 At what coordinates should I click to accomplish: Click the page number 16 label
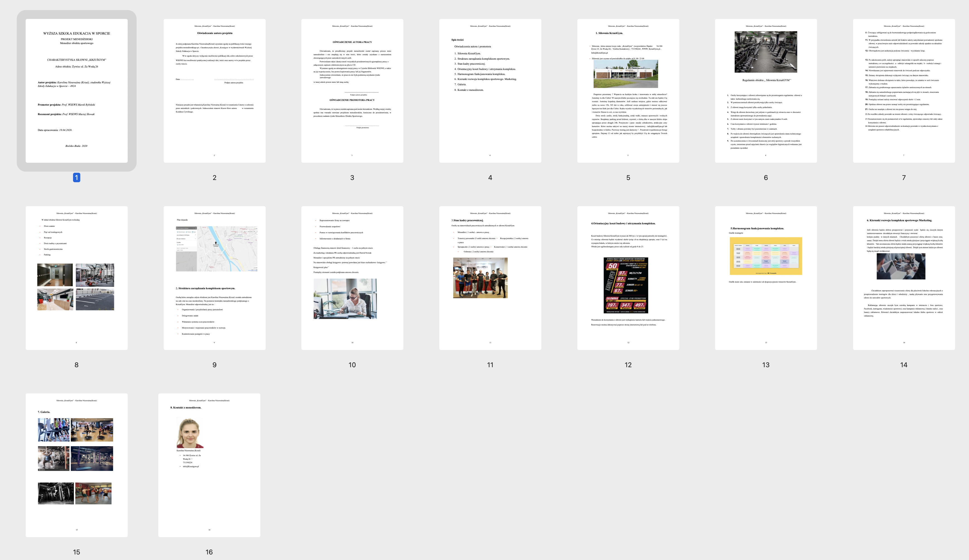(x=209, y=552)
